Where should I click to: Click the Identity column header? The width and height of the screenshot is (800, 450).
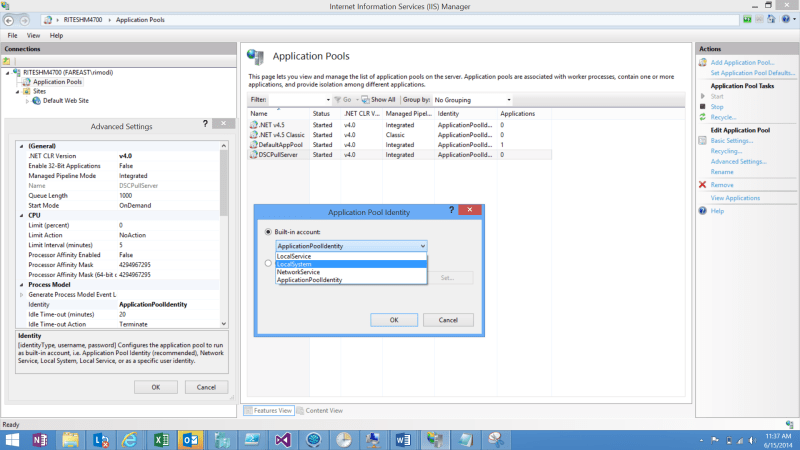pos(448,114)
